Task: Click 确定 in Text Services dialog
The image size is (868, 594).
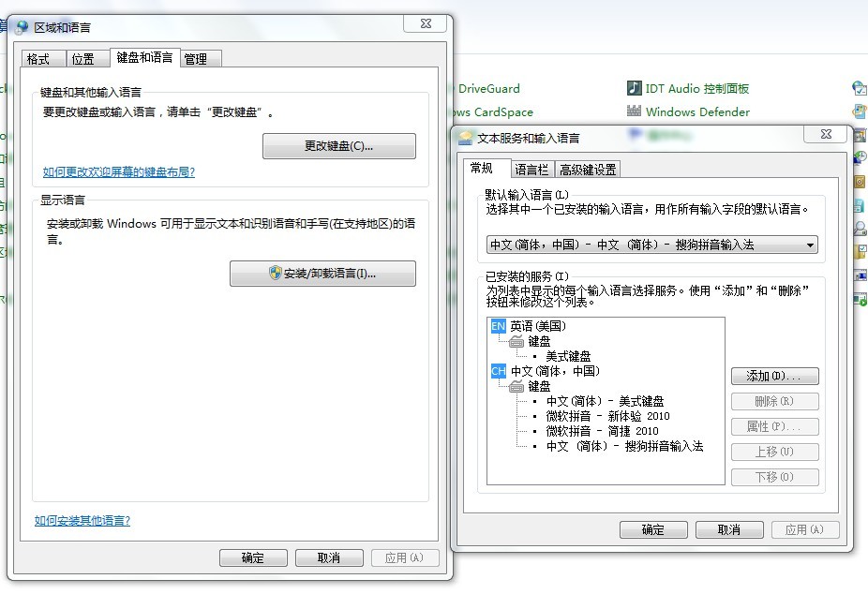Action: coord(653,529)
